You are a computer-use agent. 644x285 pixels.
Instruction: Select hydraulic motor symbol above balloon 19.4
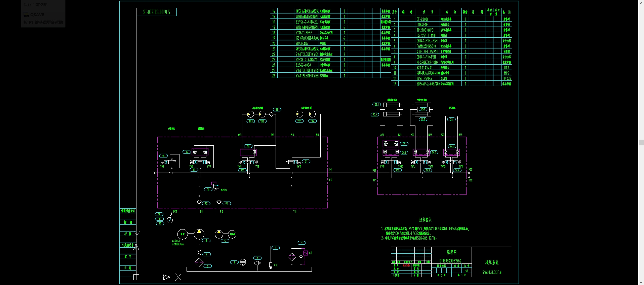point(312,114)
